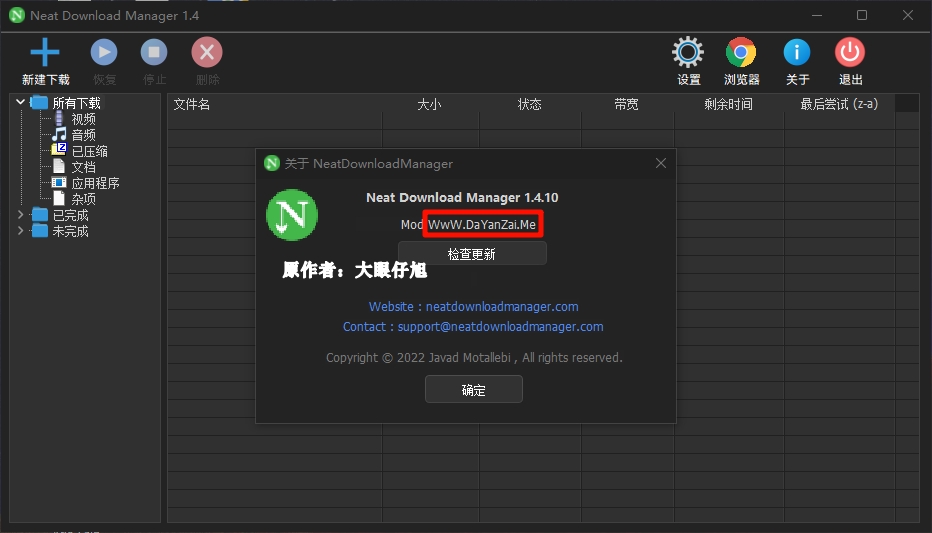Select the Unfinished (未完成) folder
This screenshot has height=533, width=932.
[70, 231]
